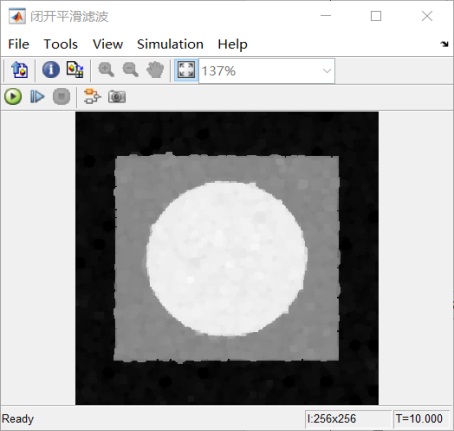Click the highlight Simulink block icon

click(92, 97)
